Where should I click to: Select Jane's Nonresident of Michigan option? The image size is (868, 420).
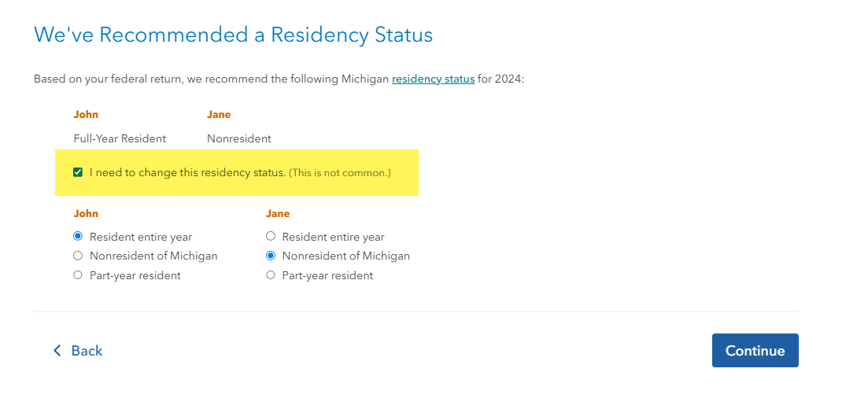coord(271,256)
